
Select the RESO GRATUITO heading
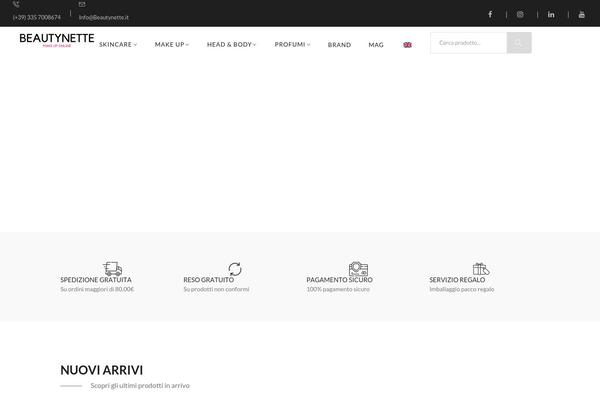209,280
